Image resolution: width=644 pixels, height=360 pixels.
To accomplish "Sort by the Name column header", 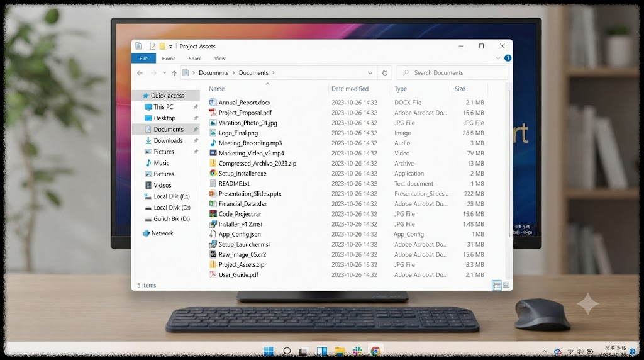I will tap(216, 89).
